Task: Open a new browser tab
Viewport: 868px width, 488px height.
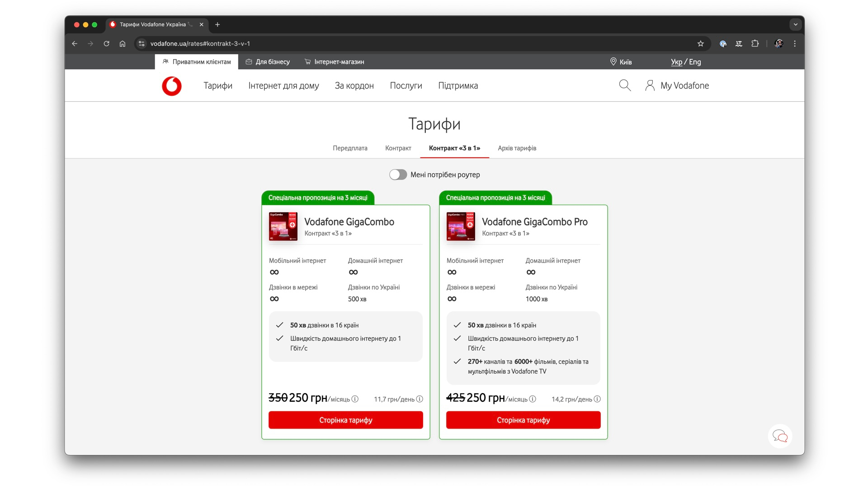Action: pos(217,24)
